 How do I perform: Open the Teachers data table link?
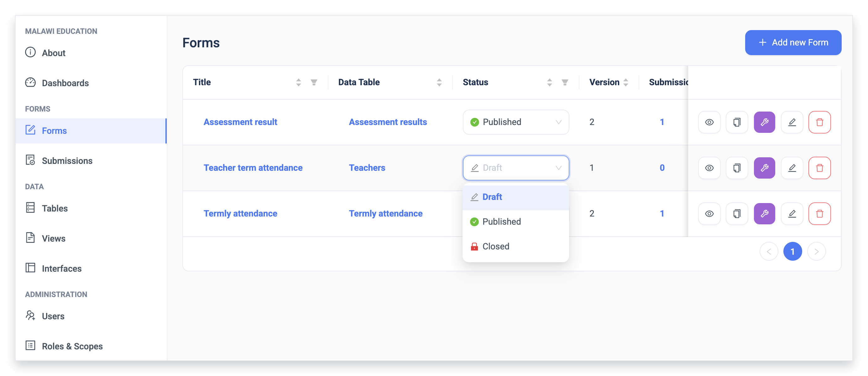click(367, 168)
